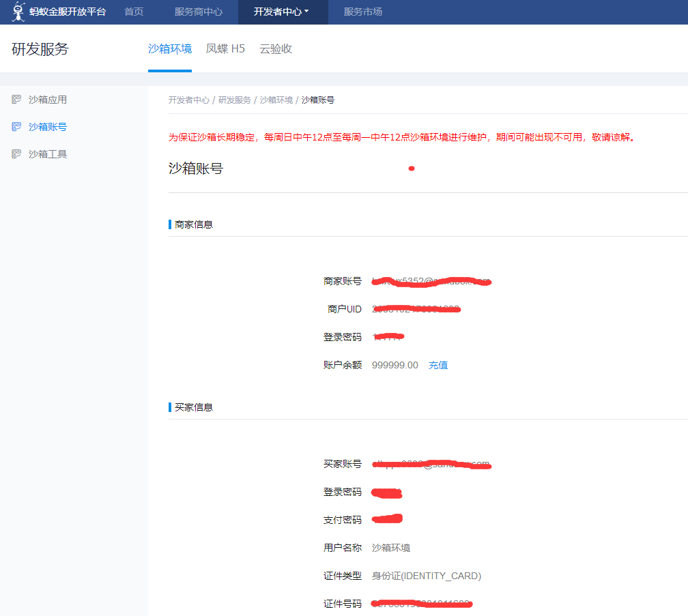Click the large 沙箱账号 heading
This screenshot has width=688, height=616.
click(196, 168)
